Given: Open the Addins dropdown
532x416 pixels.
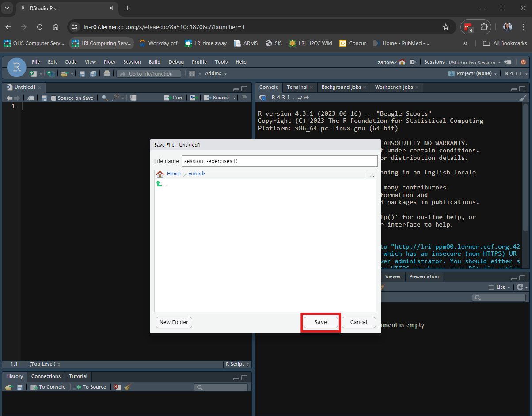Looking at the screenshot, I should (216, 74).
